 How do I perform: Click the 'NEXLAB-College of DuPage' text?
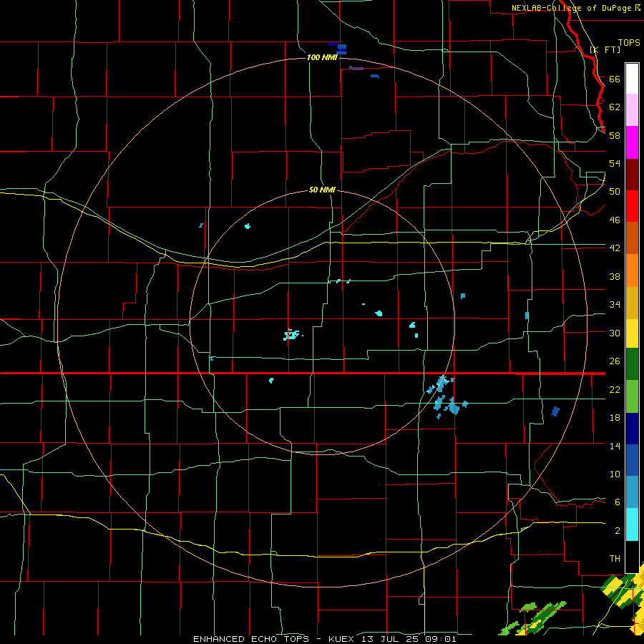coord(571,8)
